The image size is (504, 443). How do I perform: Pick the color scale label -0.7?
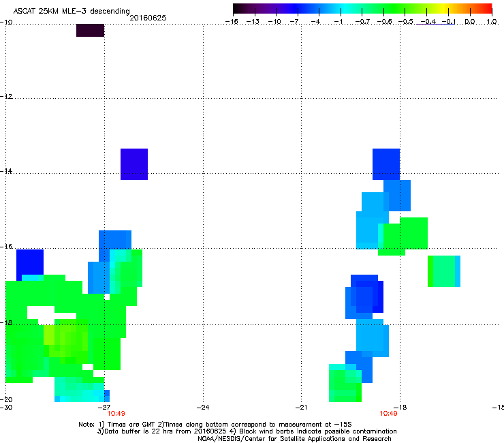point(362,22)
